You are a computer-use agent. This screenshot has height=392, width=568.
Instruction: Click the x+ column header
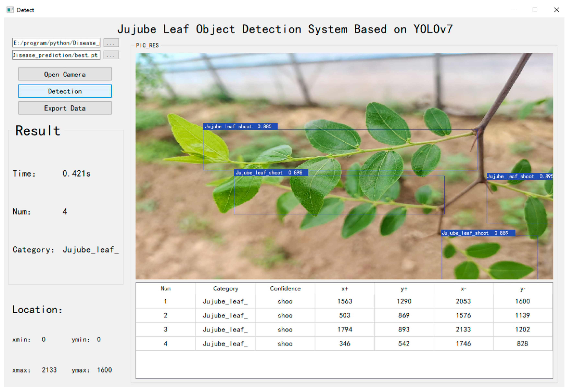click(x=345, y=289)
